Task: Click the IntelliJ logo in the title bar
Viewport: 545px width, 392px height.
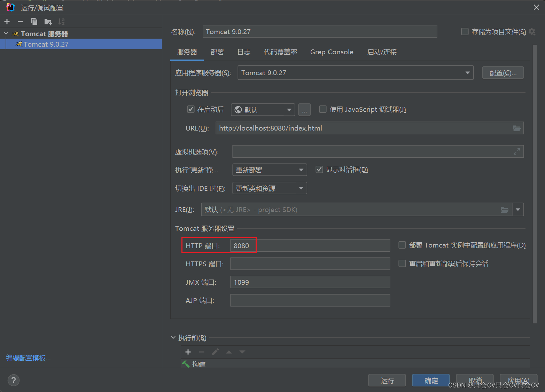Action: (x=10, y=7)
